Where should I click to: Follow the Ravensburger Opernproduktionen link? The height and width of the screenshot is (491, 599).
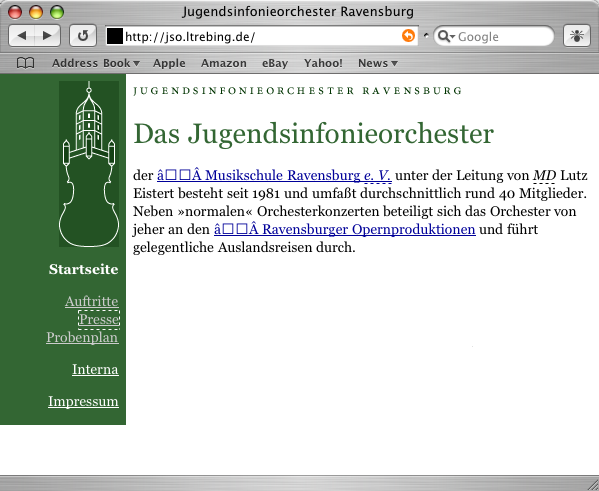coord(345,229)
